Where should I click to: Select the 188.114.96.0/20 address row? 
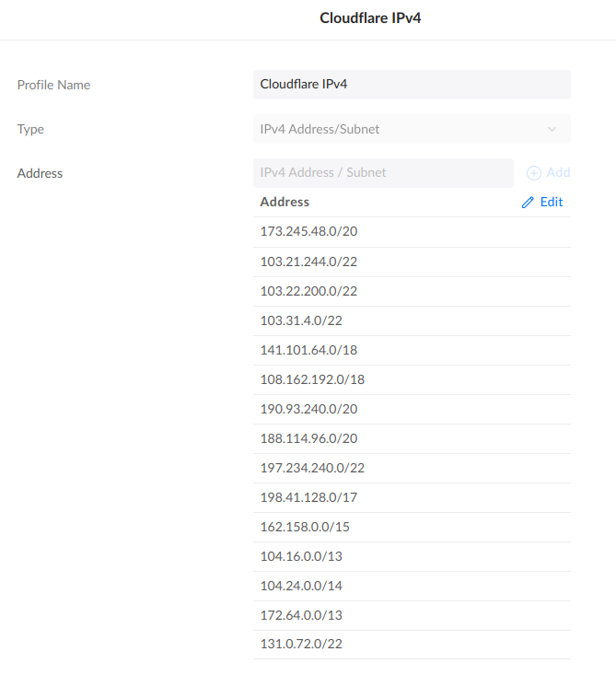(308, 438)
